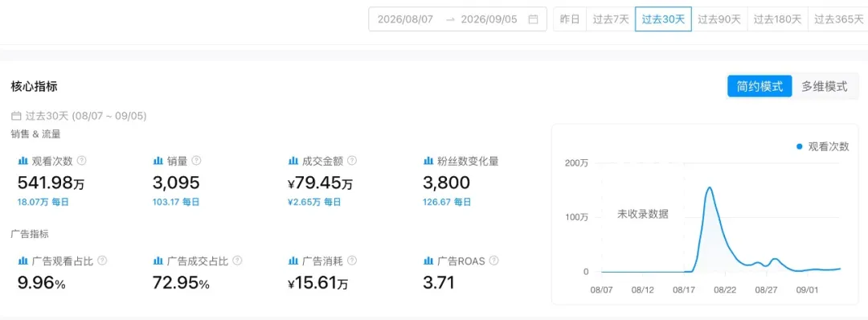The width and height of the screenshot is (868, 320).
Task: Click the bar chart icon beside 广告ROAS
Action: (x=428, y=261)
